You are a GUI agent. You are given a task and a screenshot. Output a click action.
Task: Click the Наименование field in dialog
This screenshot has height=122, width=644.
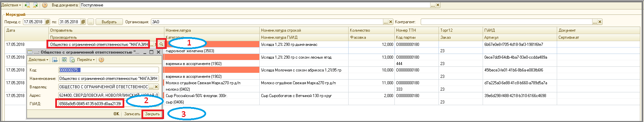tap(108, 79)
